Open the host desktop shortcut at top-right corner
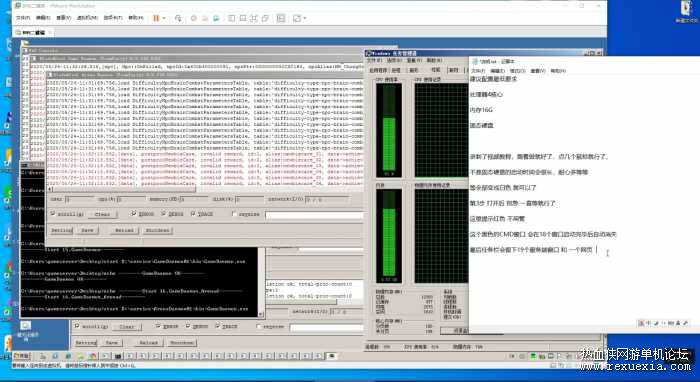The image size is (700, 382). tap(687, 12)
